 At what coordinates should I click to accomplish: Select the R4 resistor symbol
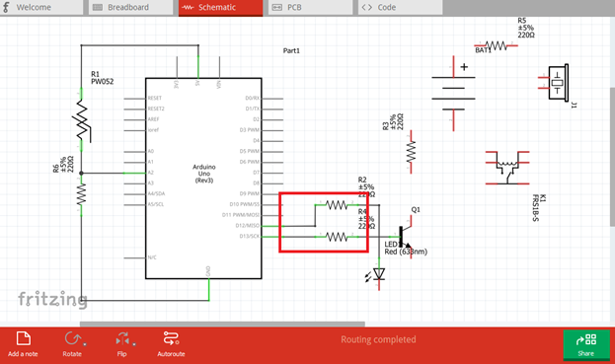coord(337,237)
